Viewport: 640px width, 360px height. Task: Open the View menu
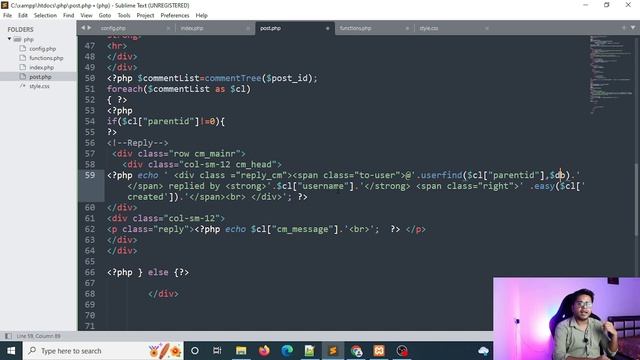point(86,15)
